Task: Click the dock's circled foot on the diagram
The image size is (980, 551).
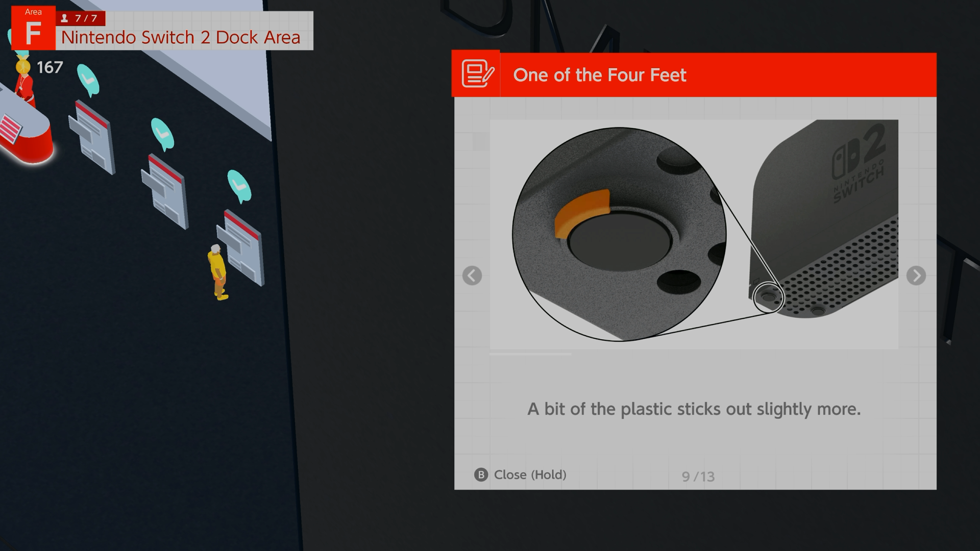Action: pyautogui.click(x=768, y=296)
